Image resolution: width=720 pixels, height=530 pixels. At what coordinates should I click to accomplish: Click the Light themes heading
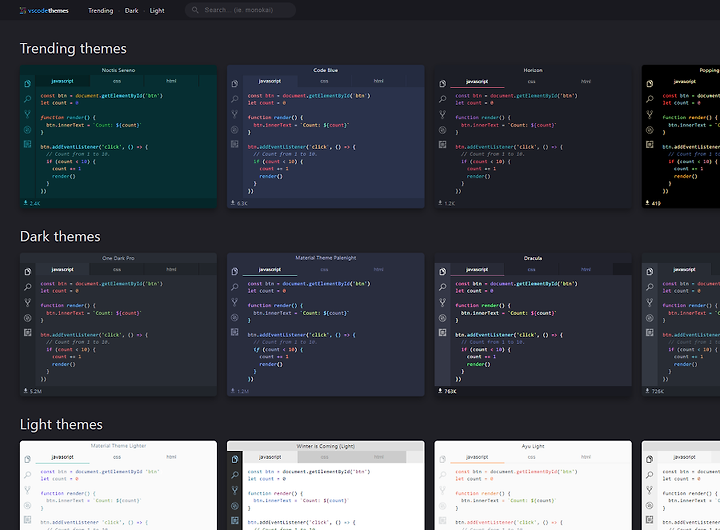61,424
